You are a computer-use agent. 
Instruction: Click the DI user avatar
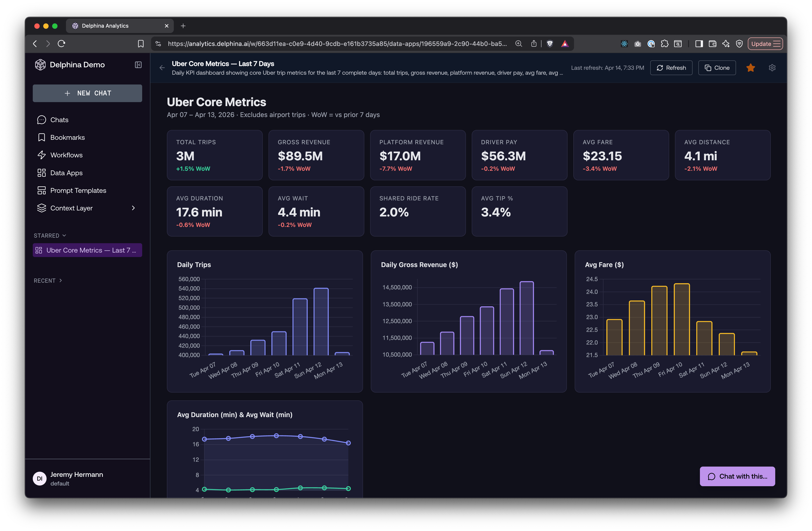40,478
